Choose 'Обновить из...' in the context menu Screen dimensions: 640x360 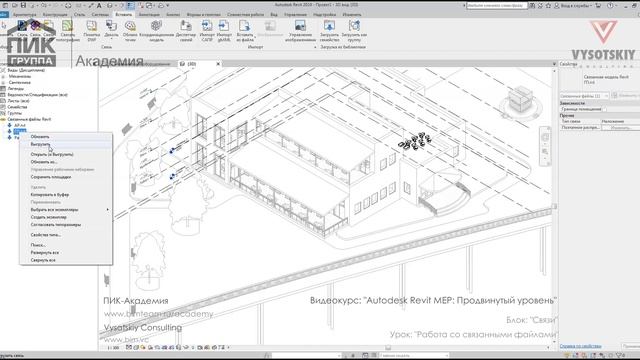click(43, 162)
